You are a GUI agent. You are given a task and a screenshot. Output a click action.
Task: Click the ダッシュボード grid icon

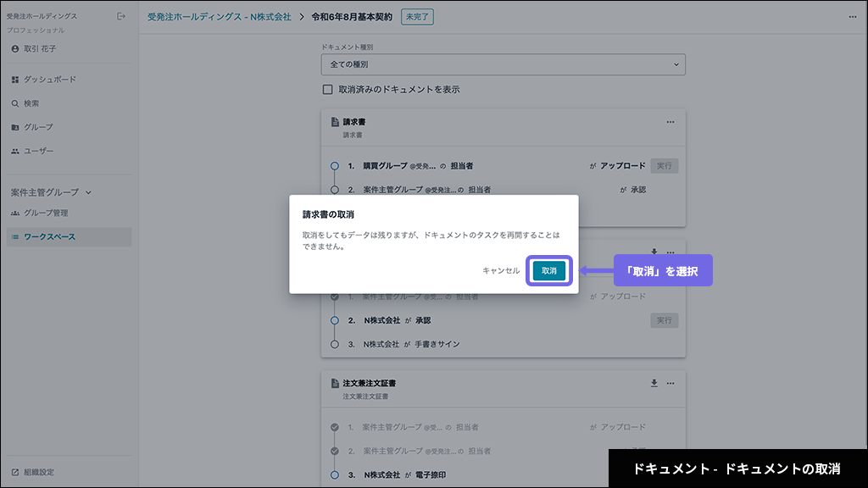tap(15, 80)
